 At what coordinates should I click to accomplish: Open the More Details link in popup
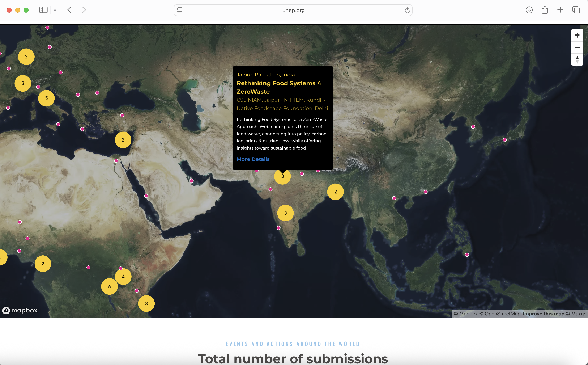click(253, 159)
